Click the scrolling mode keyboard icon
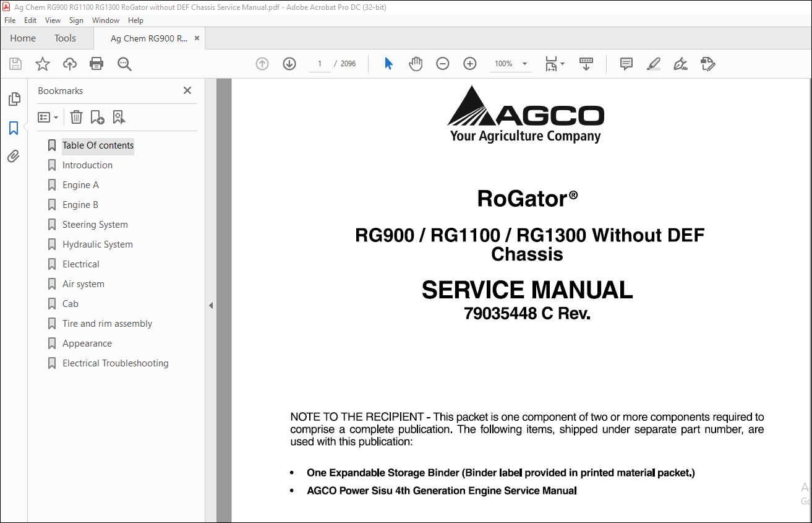 coord(586,64)
